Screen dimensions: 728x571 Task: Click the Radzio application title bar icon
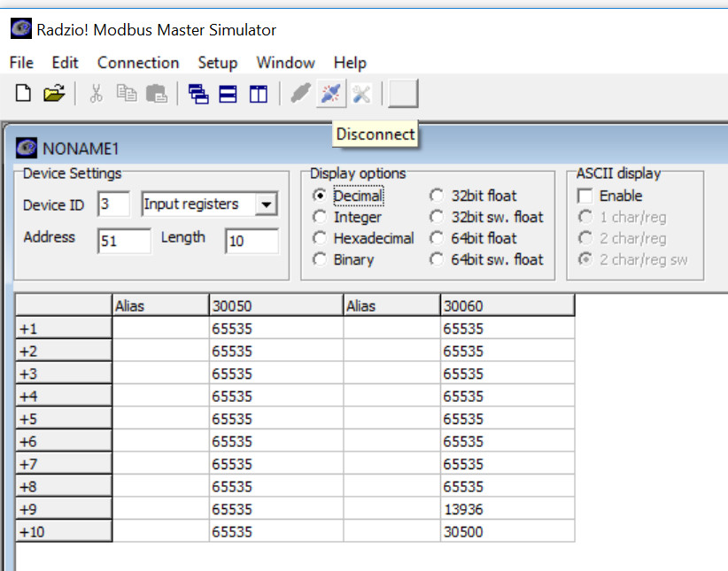tap(21, 29)
